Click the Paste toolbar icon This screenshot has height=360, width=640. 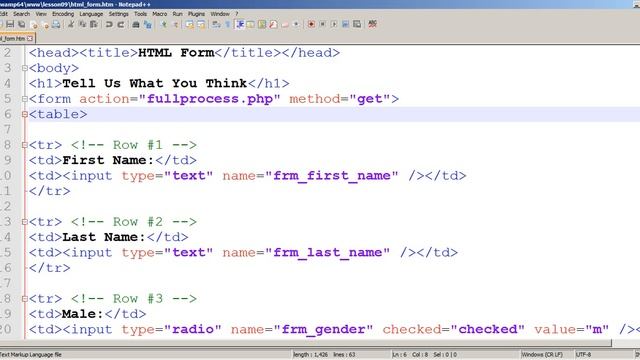[94, 24]
